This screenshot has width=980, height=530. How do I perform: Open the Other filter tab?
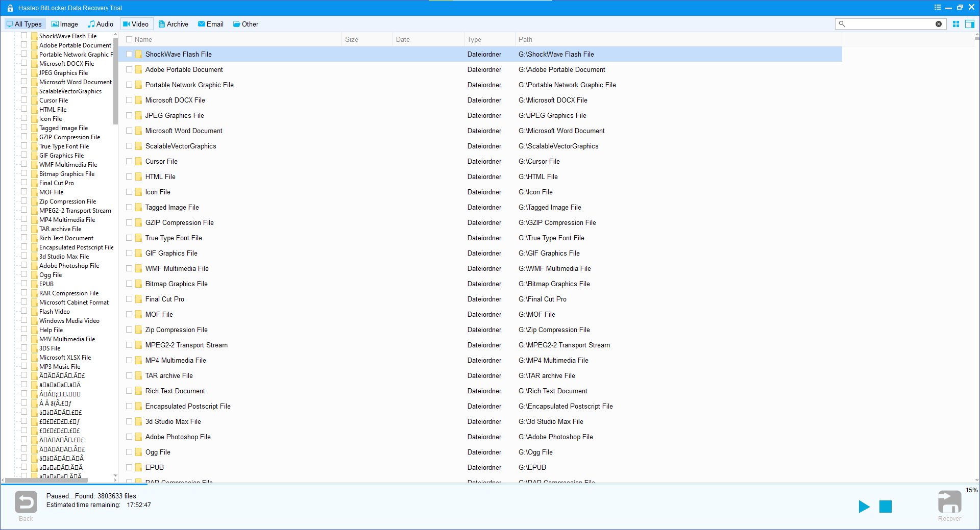click(246, 24)
